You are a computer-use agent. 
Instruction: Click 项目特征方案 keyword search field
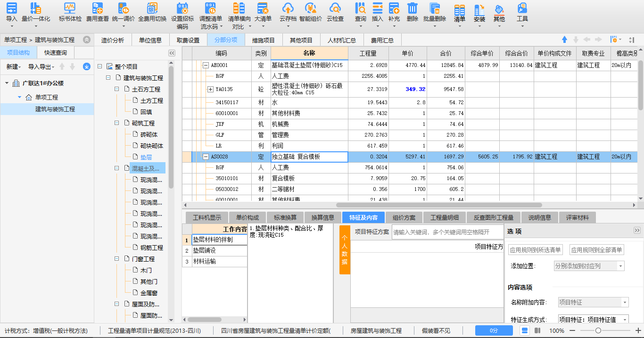click(x=447, y=232)
